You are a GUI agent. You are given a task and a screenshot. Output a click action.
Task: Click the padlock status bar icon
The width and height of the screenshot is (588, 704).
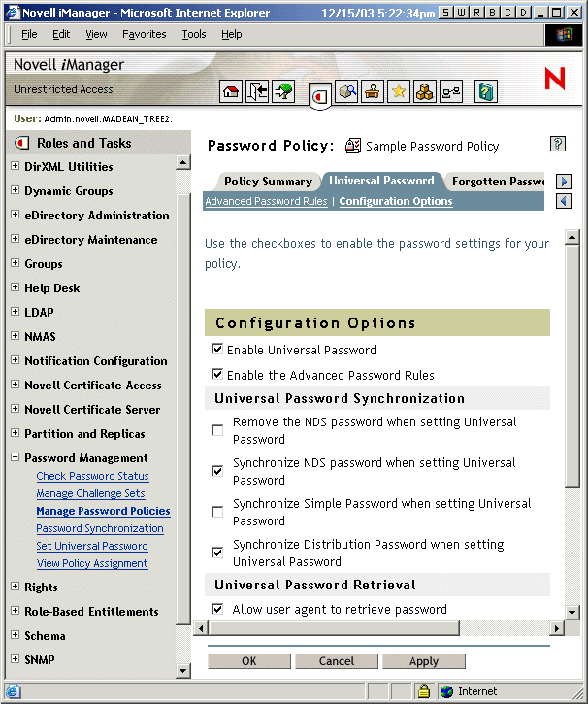[424, 691]
